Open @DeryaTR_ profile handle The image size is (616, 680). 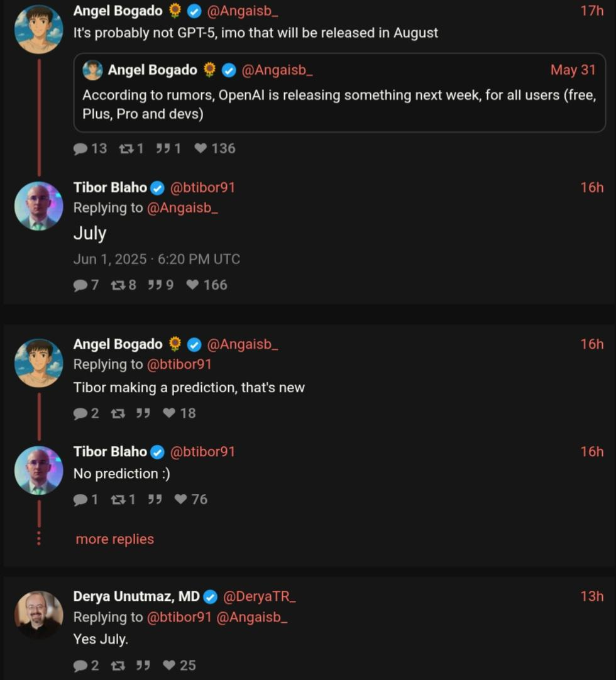[260, 597]
